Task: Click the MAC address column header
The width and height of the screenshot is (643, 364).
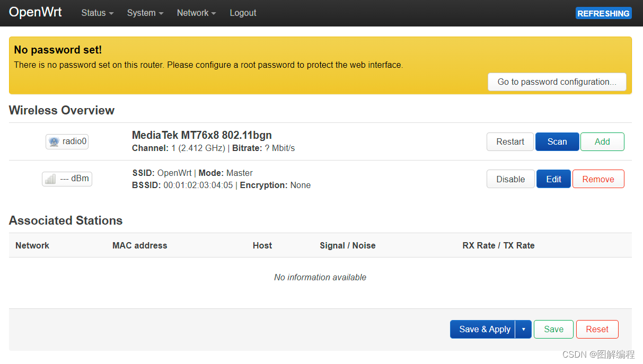Action: tap(139, 245)
